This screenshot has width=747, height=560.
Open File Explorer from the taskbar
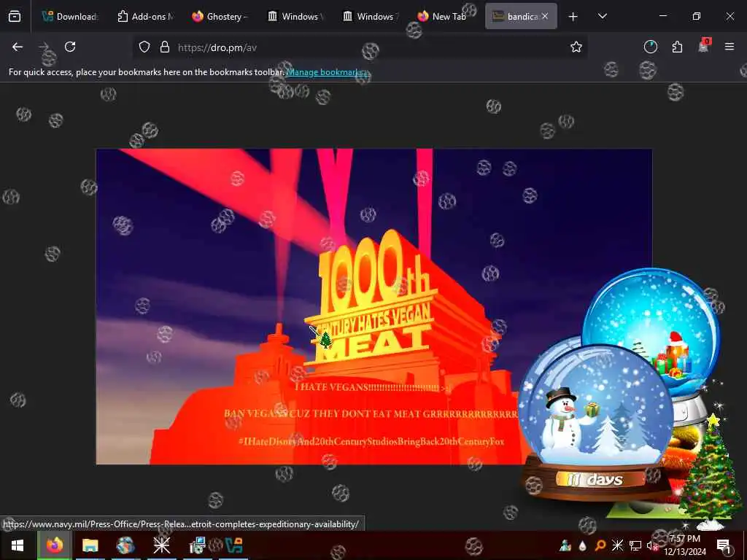90,545
